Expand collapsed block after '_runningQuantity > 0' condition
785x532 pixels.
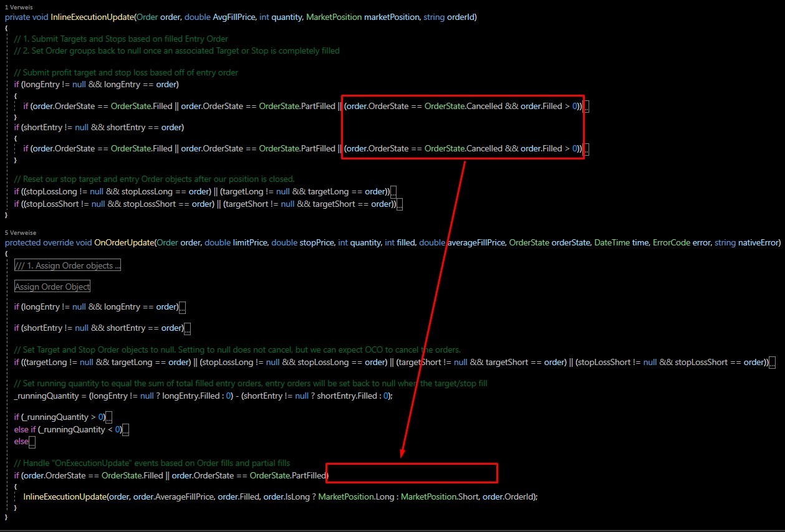(x=110, y=417)
